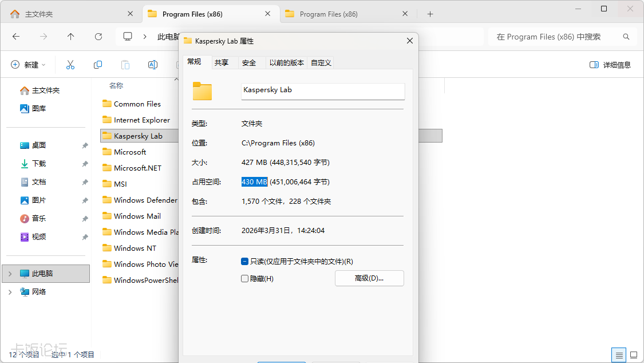Viewport: 644px width, 363px height.
Task: Refresh the Program Files (x86) folder
Action: click(98, 37)
